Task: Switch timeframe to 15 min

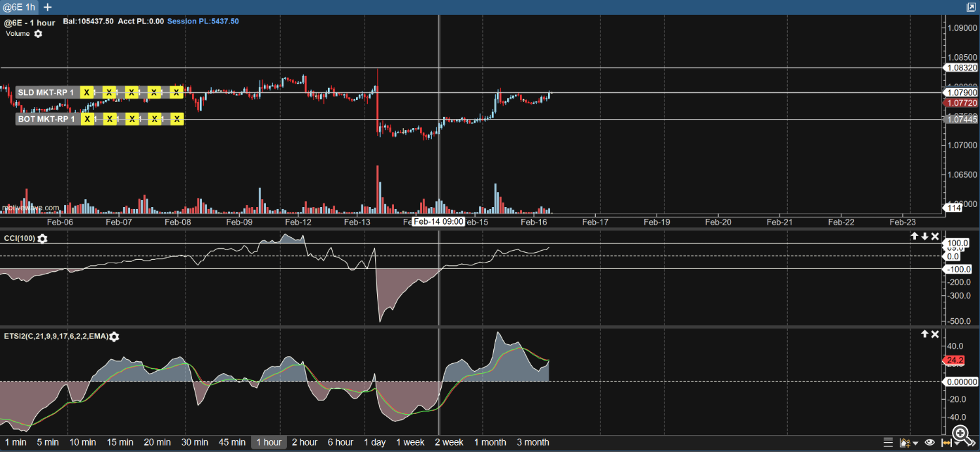Action: tap(120, 442)
